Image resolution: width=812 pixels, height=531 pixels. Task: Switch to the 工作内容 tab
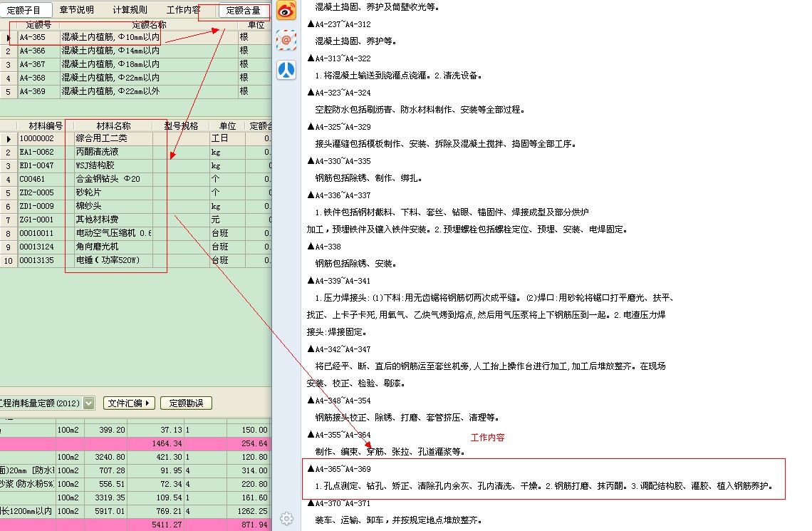183,10
